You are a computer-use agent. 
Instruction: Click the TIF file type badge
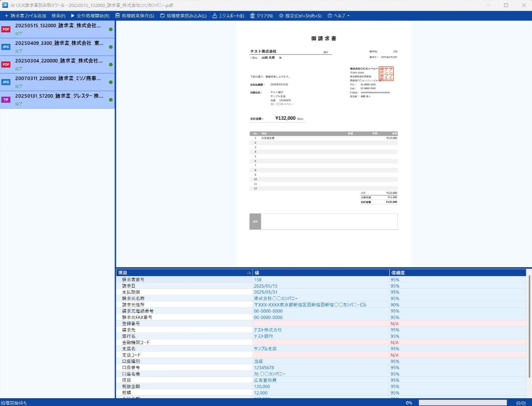click(6, 100)
